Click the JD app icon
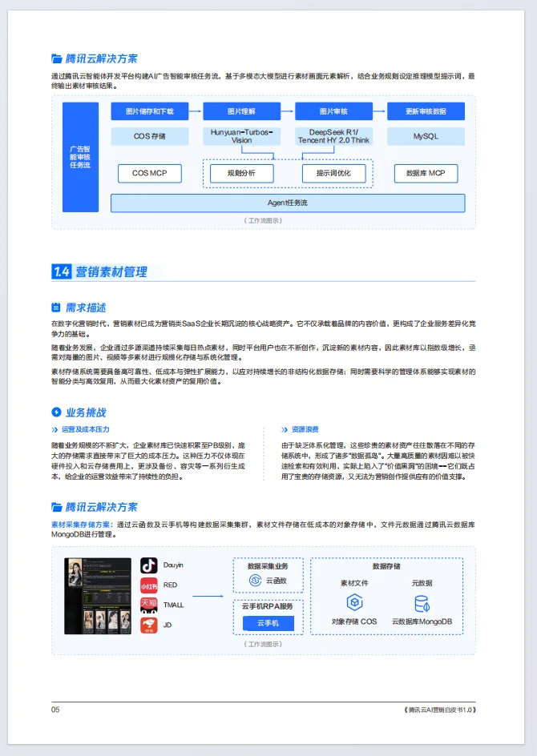 coord(148,625)
